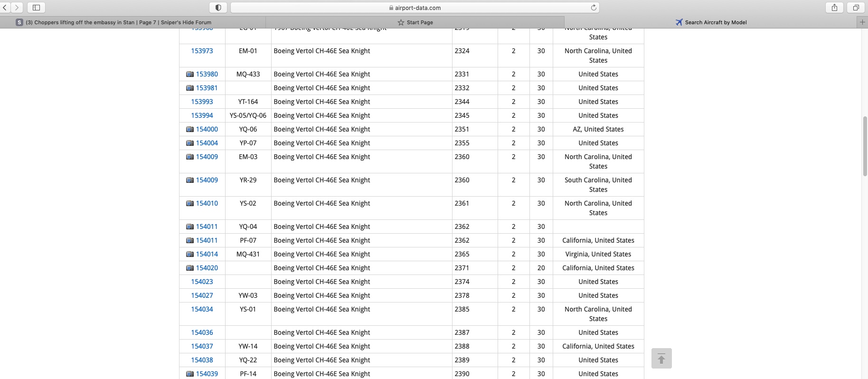
Task: Click camera icon in YQ-04 row
Action: click(190, 227)
